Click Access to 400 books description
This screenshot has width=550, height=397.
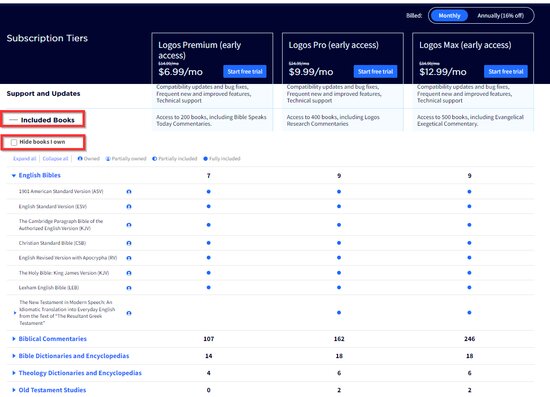point(333,120)
